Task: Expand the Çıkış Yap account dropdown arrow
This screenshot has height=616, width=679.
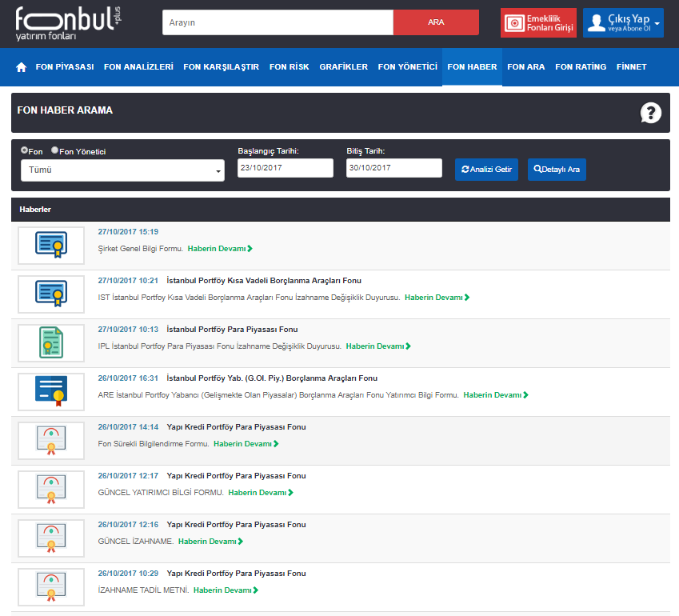Action: [657, 23]
